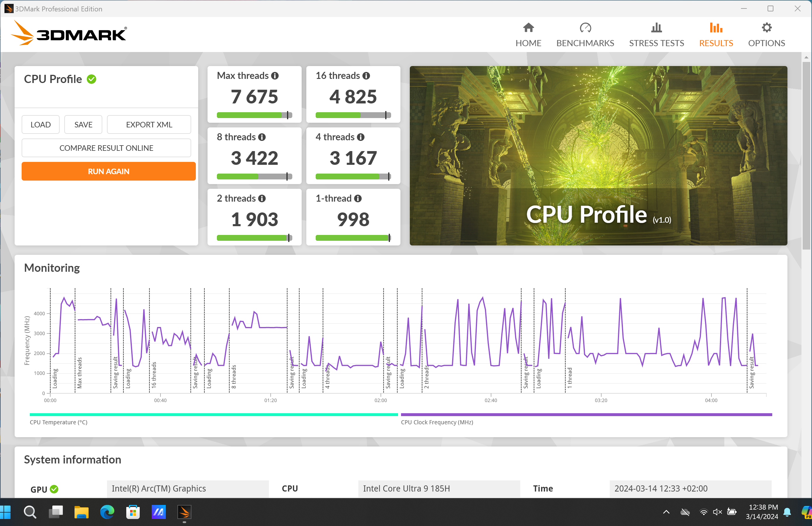Show info for 16 threads score
This screenshot has width=812, height=526.
(366, 76)
